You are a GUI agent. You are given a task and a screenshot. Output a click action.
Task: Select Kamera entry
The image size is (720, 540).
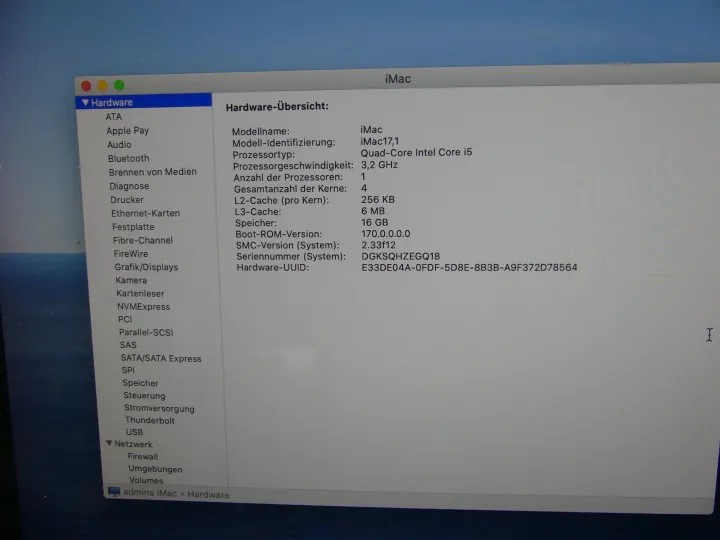(x=131, y=280)
